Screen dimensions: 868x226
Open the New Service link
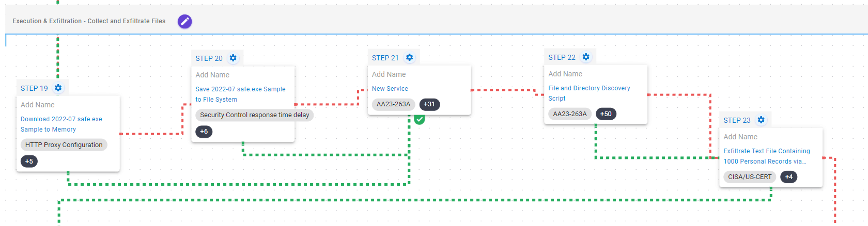click(390, 89)
